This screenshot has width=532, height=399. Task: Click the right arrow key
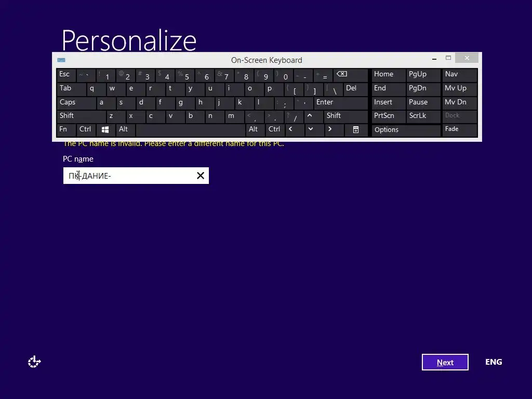pyautogui.click(x=334, y=130)
